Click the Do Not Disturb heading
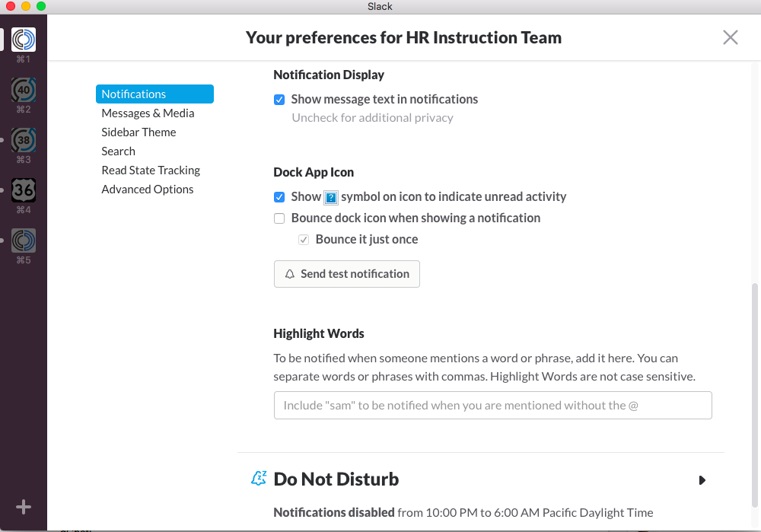Image resolution: width=761 pixels, height=532 pixels. pos(336,479)
